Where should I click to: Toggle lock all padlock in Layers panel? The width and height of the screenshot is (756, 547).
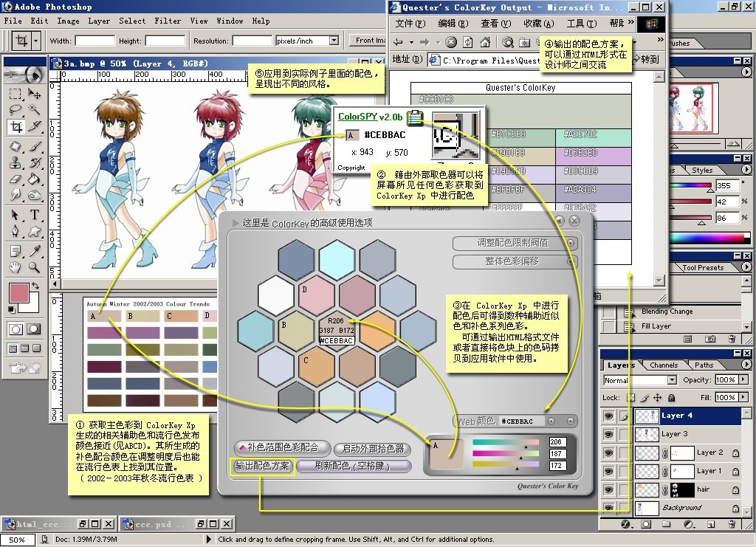coord(671,398)
